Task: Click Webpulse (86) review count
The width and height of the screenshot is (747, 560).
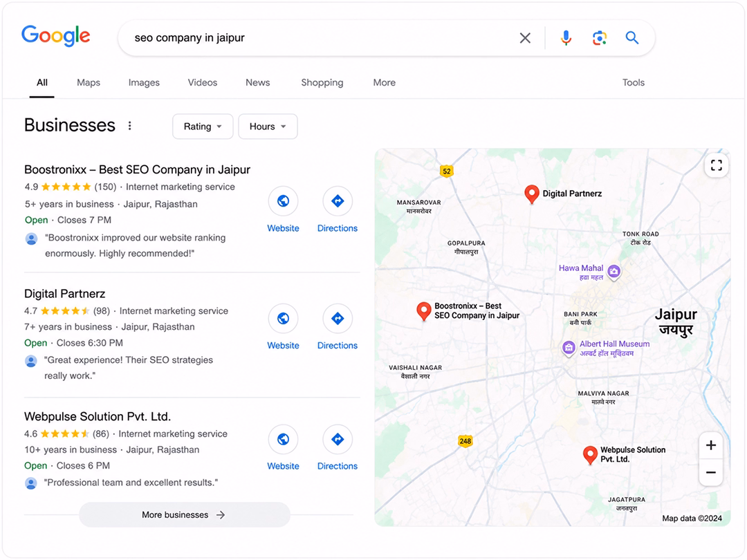Action: coord(100,433)
